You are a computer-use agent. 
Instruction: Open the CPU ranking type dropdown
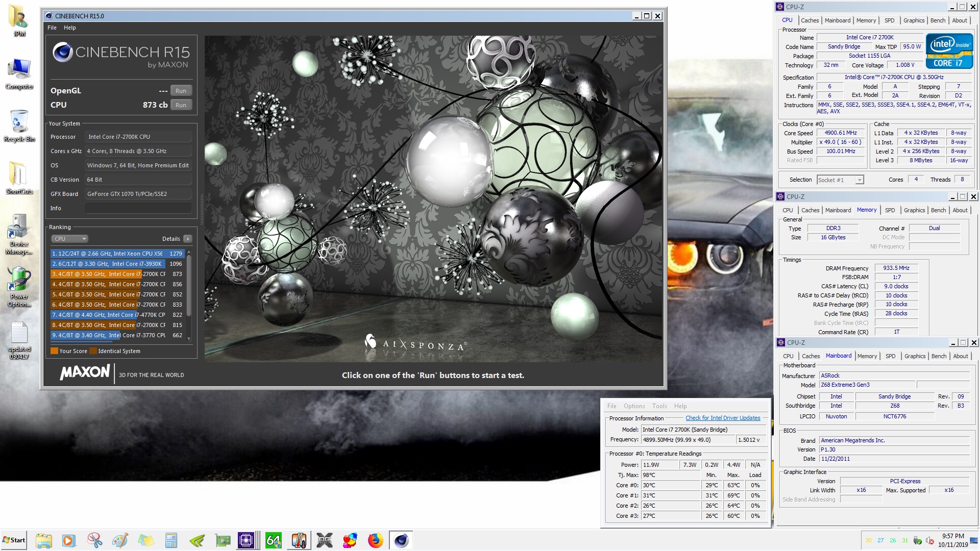(69, 239)
